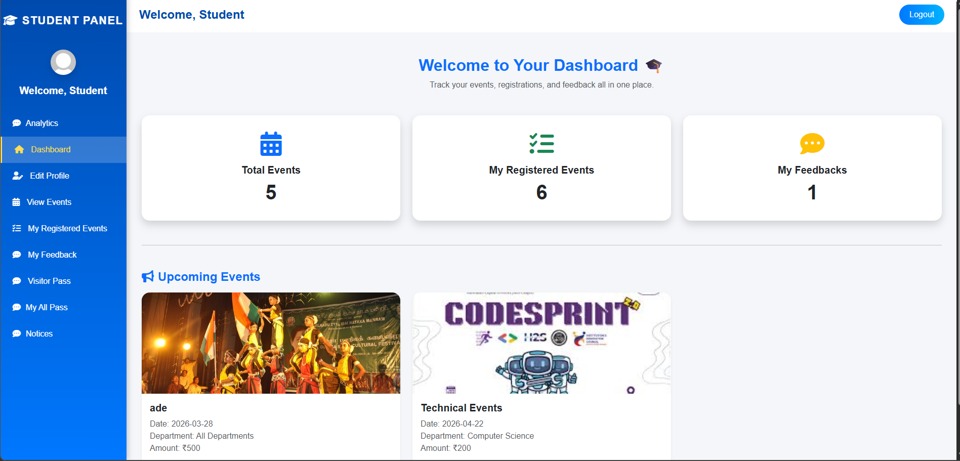Viewport: 960px width, 461px height.
Task: Click the calendar icon beside View Events
Action: click(x=17, y=202)
